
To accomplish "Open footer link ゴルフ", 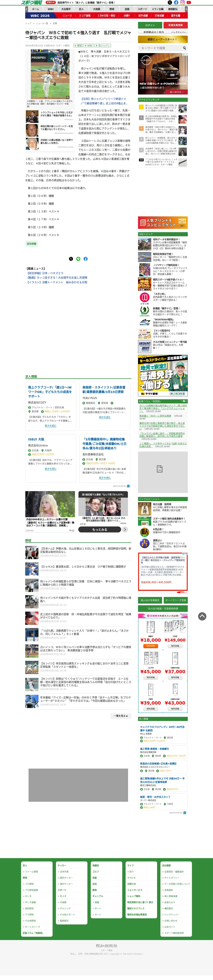I will (x=96, y=871).
